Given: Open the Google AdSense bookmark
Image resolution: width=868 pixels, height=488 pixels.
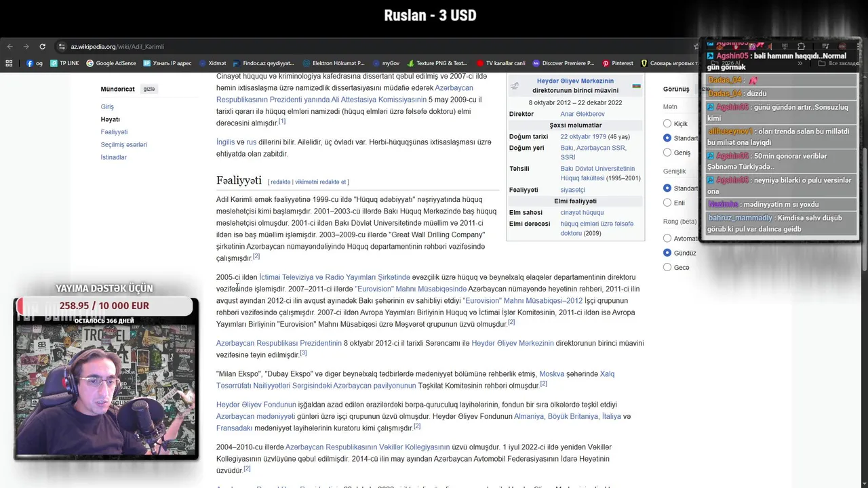Looking at the screenshot, I should (x=111, y=63).
